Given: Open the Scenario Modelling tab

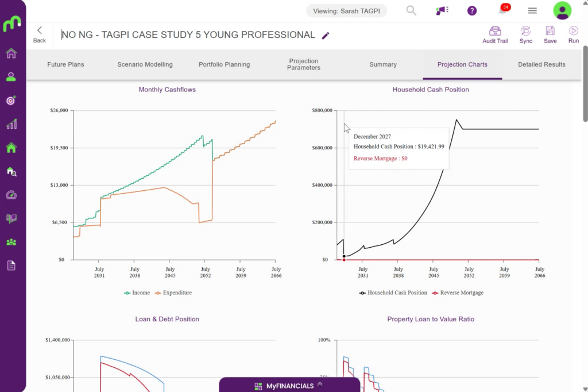Looking at the screenshot, I should pos(145,64).
